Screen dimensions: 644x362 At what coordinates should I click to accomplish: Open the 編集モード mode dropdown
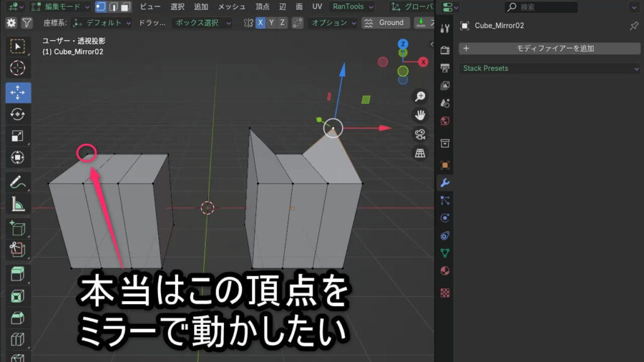pyautogui.click(x=62, y=7)
